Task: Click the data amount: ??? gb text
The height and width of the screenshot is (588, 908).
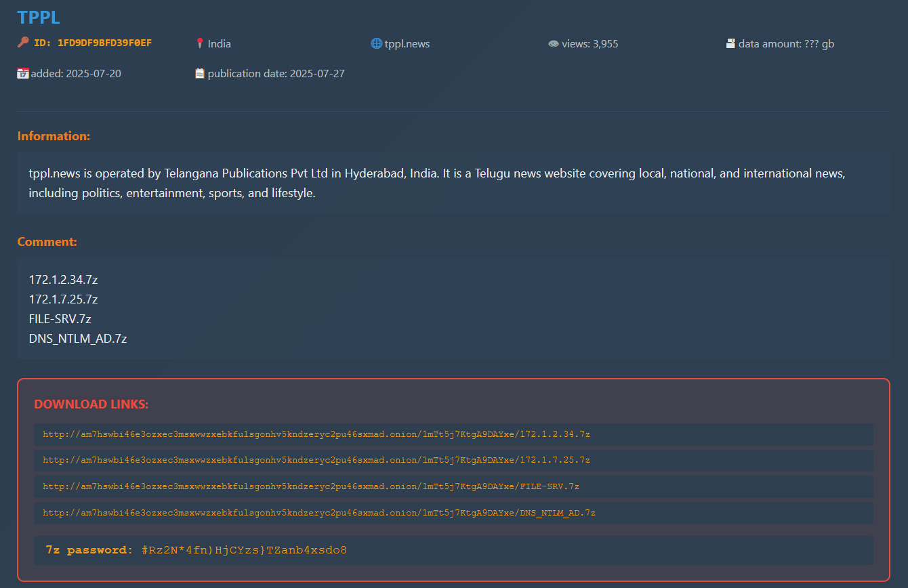Action: [x=787, y=44]
